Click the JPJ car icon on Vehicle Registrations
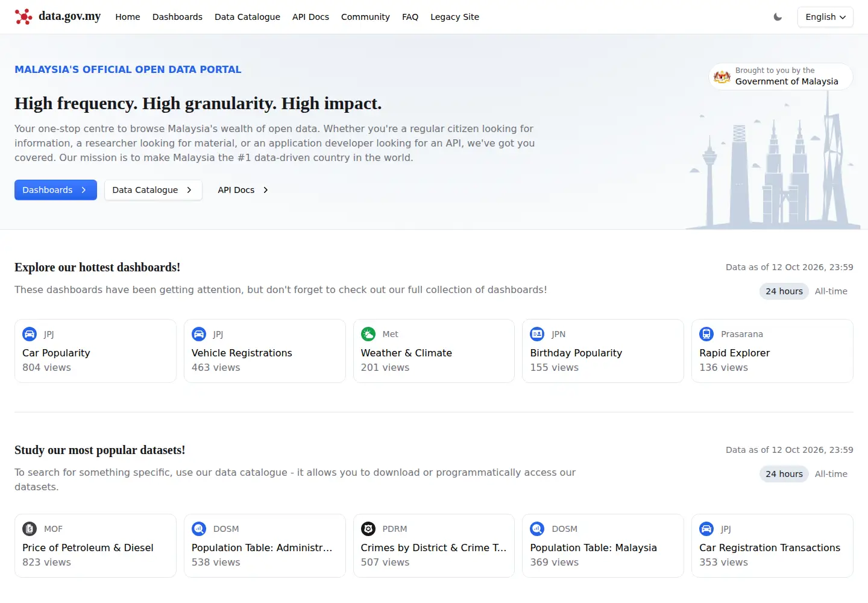This screenshot has height=603, width=868. pyautogui.click(x=199, y=334)
